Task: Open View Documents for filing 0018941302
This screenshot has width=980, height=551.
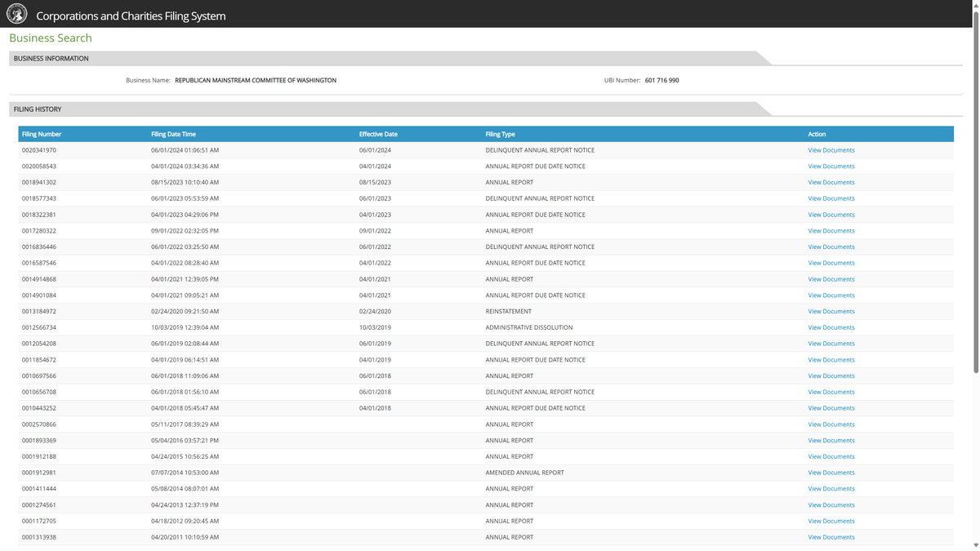Action: [831, 182]
